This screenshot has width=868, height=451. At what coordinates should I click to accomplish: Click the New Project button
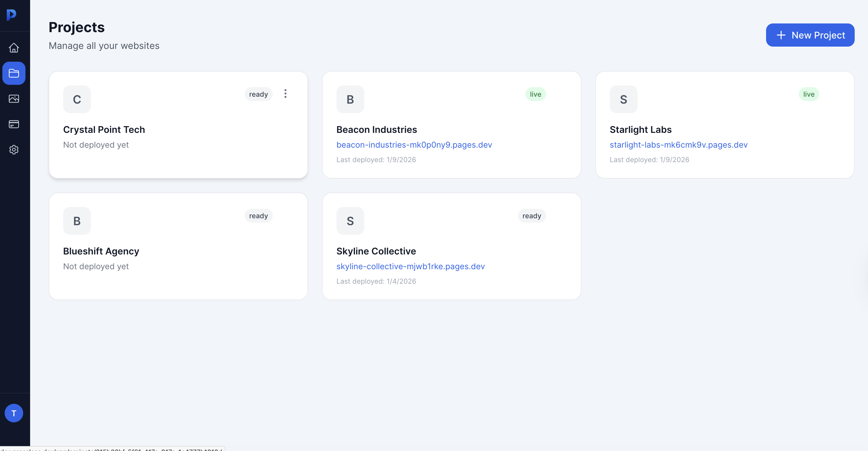[x=810, y=35]
